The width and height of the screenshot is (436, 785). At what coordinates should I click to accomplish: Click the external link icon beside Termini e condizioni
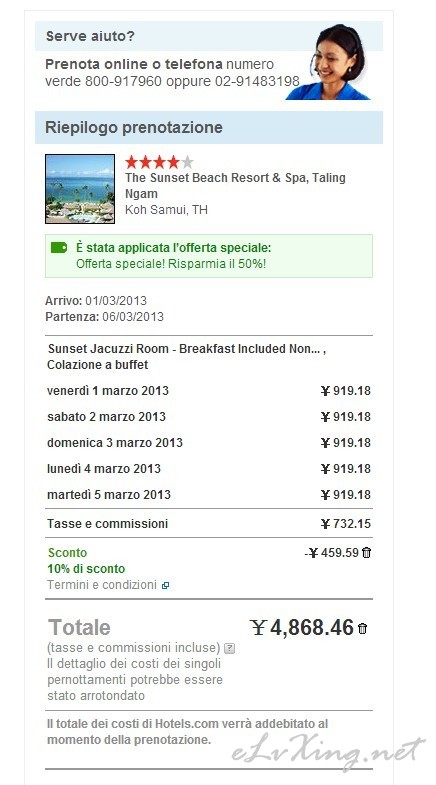click(x=165, y=585)
